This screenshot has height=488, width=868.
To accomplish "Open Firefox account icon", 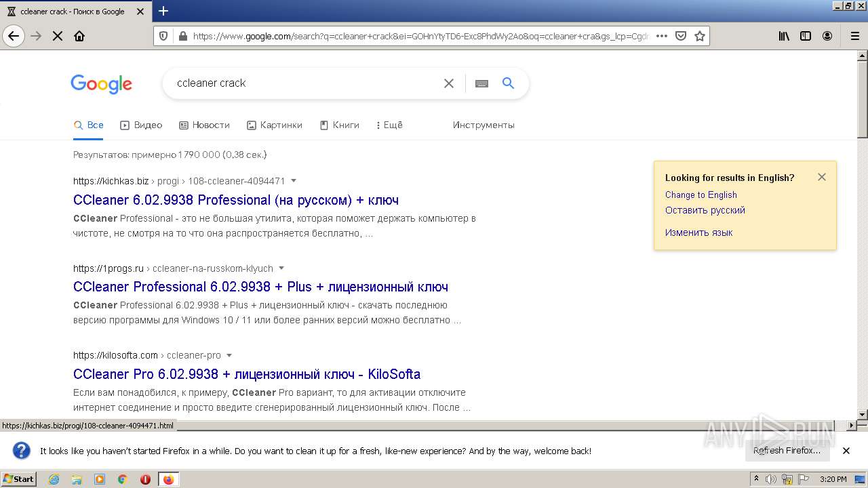I will coord(827,36).
